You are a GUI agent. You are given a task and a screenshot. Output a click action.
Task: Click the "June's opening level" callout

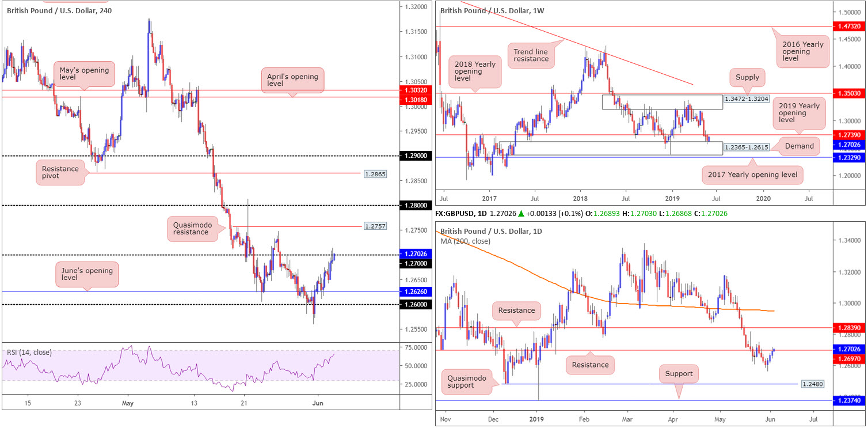click(x=87, y=274)
